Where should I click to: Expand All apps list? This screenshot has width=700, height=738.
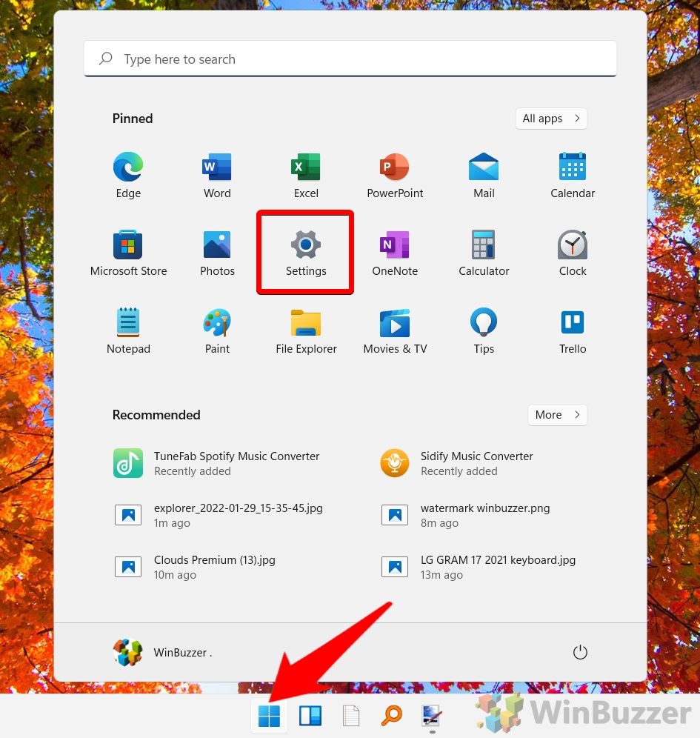(x=551, y=119)
